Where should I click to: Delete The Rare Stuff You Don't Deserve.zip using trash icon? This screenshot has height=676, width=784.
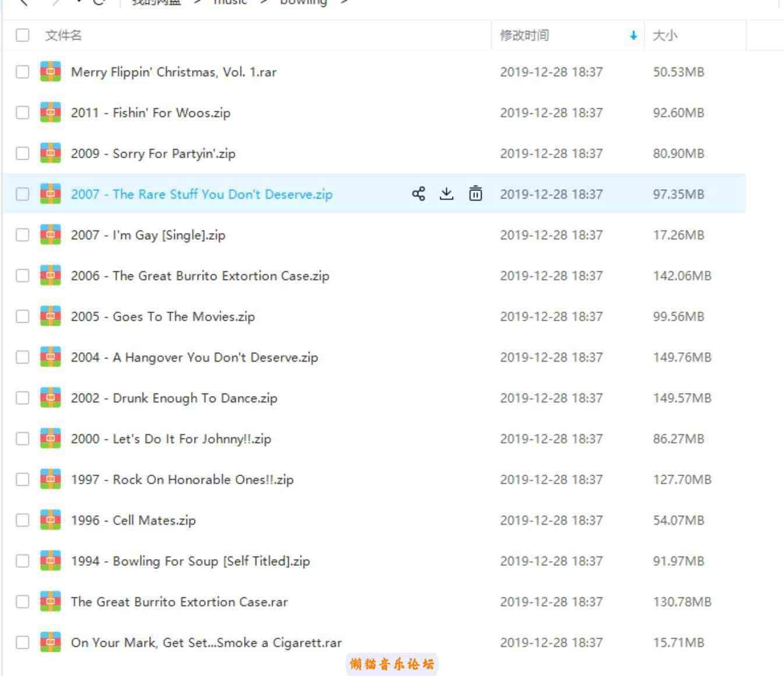(475, 193)
